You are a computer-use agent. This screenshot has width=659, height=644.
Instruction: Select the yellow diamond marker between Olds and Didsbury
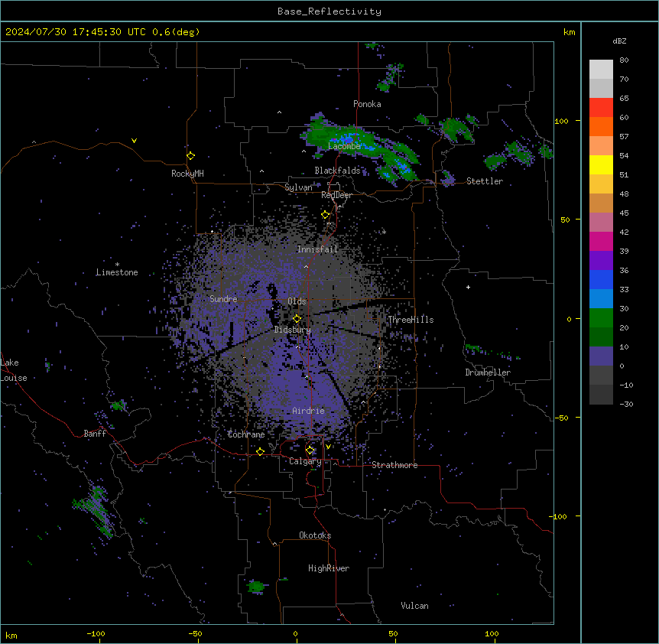[297, 319]
